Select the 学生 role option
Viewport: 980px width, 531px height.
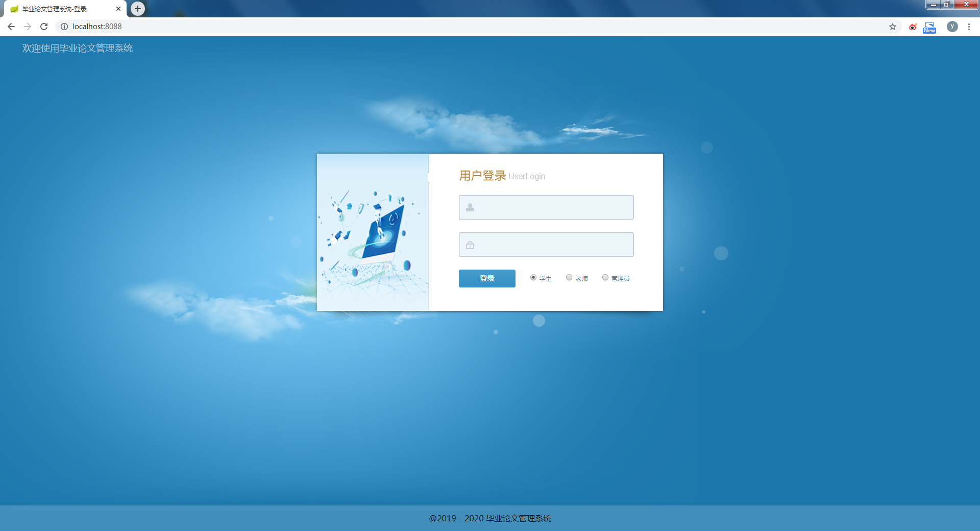(533, 278)
